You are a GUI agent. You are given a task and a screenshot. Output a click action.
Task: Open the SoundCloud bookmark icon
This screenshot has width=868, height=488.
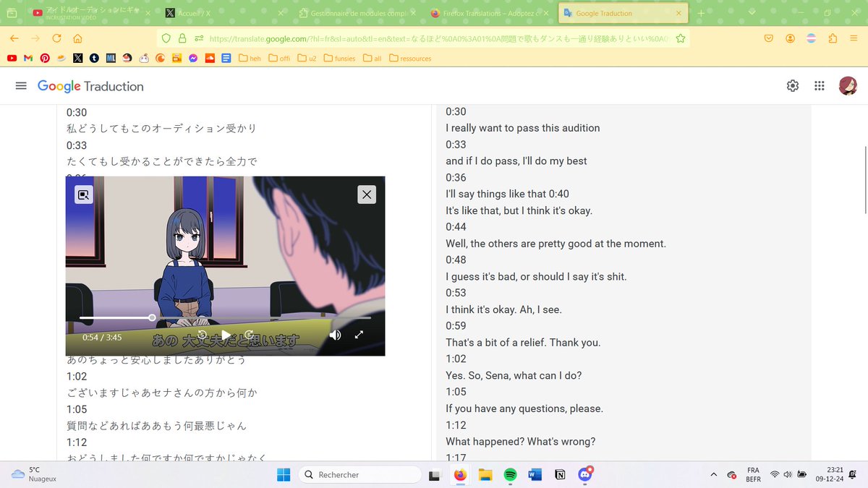[x=210, y=58]
